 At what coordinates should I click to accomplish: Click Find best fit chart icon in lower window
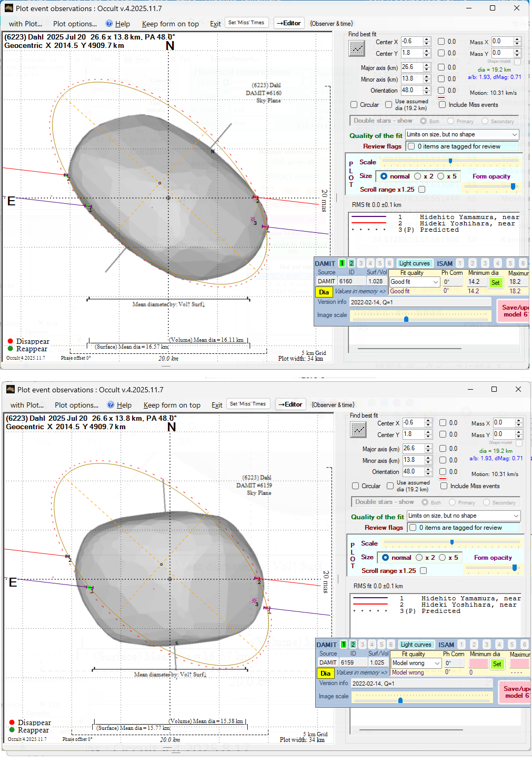click(358, 430)
